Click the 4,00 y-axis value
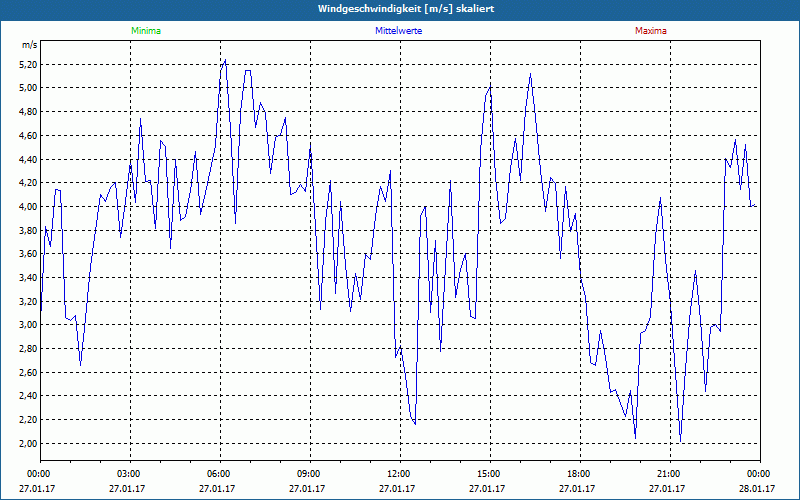This screenshot has width=800, height=500. (30, 207)
